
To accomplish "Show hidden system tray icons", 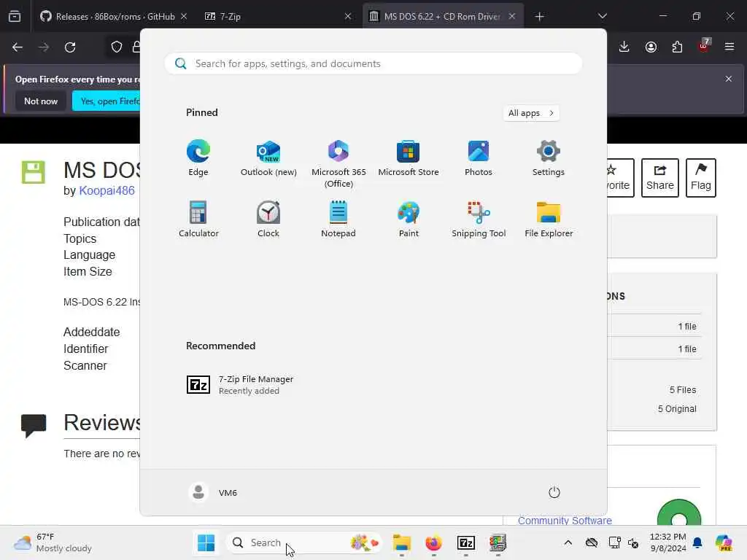I will (568, 542).
